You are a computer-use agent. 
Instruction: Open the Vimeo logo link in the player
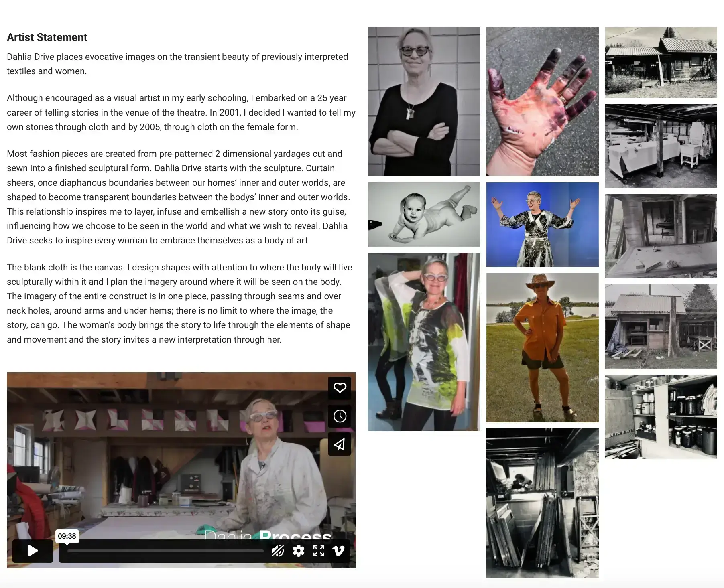[339, 551]
